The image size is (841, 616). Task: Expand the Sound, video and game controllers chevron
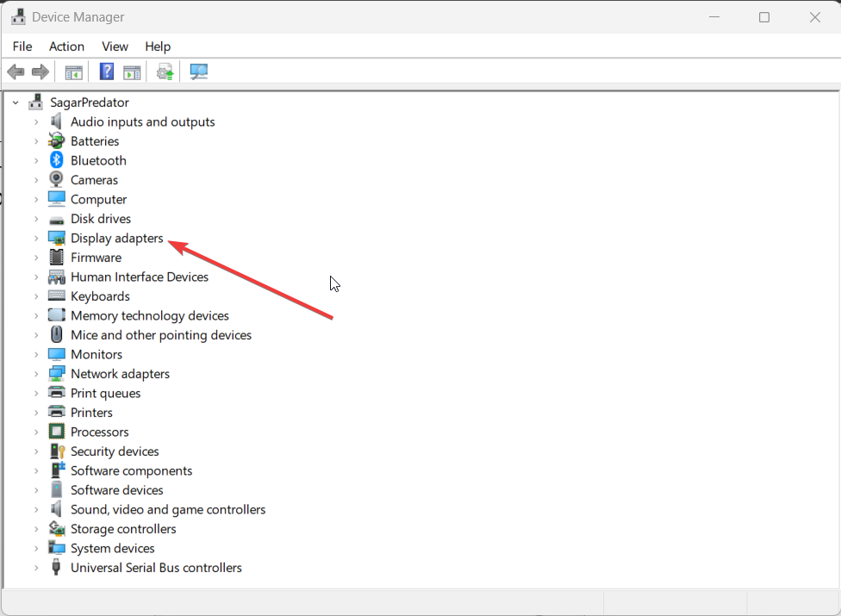point(36,510)
